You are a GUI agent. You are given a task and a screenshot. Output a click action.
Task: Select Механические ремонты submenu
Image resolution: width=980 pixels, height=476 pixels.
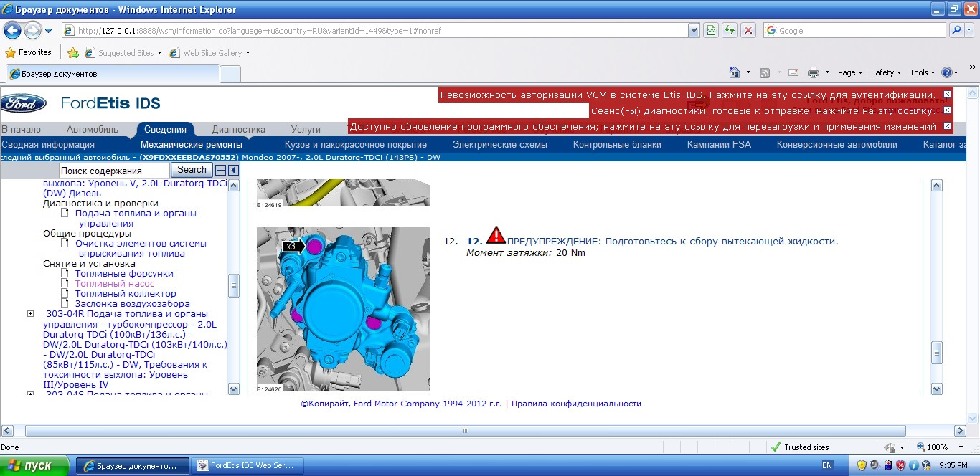(192, 144)
